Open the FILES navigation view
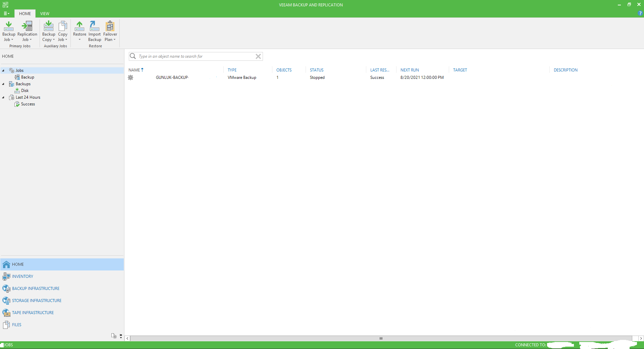Viewport: 644px width, 349px height. tap(62, 325)
